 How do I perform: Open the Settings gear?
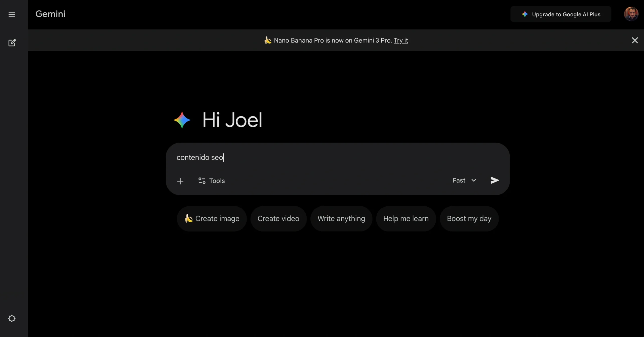click(12, 318)
